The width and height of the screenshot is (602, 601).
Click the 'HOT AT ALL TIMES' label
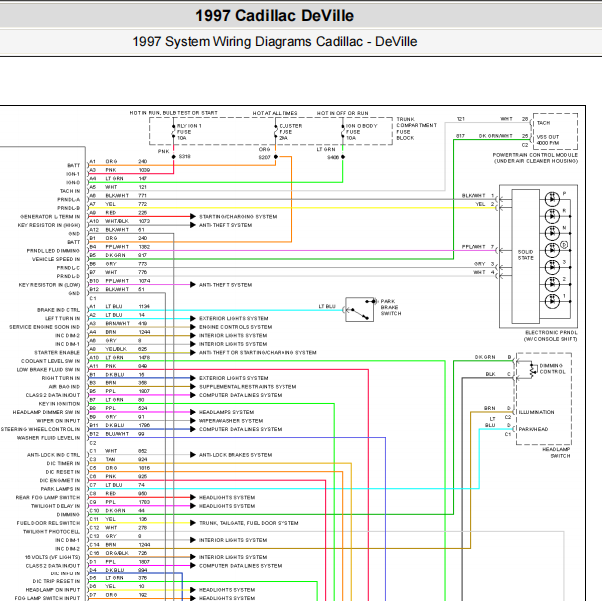[275, 113]
